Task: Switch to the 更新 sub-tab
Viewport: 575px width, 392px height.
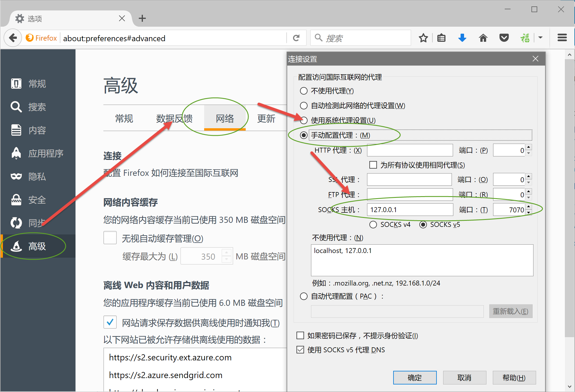Action: 266,119
